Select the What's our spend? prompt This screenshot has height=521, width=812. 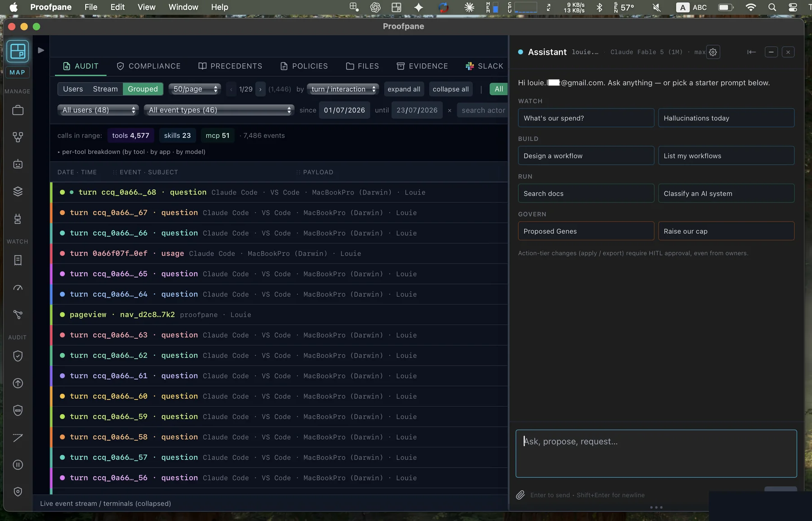tap(586, 118)
